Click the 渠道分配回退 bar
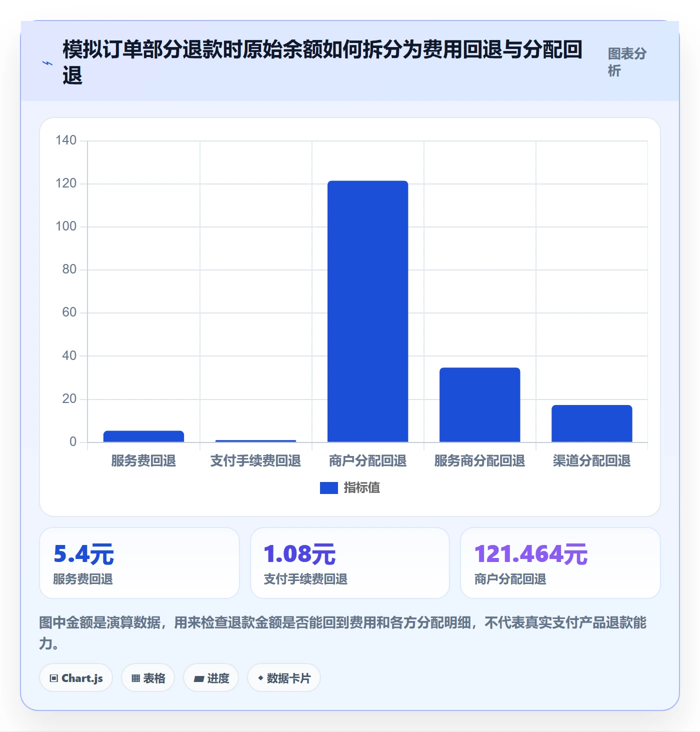Viewport: 700px width, 732px height. click(x=591, y=423)
